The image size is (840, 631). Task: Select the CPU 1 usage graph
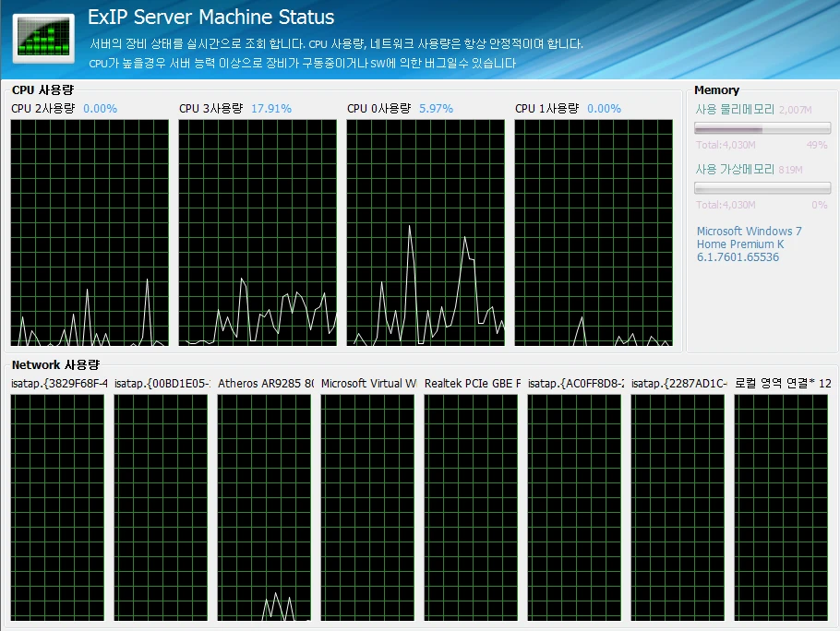coord(594,232)
